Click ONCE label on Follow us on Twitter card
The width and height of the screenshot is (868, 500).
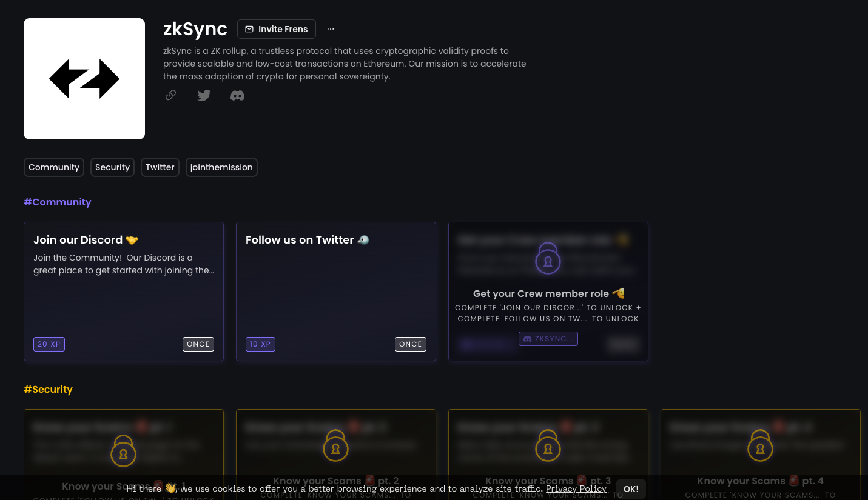pyautogui.click(x=411, y=344)
